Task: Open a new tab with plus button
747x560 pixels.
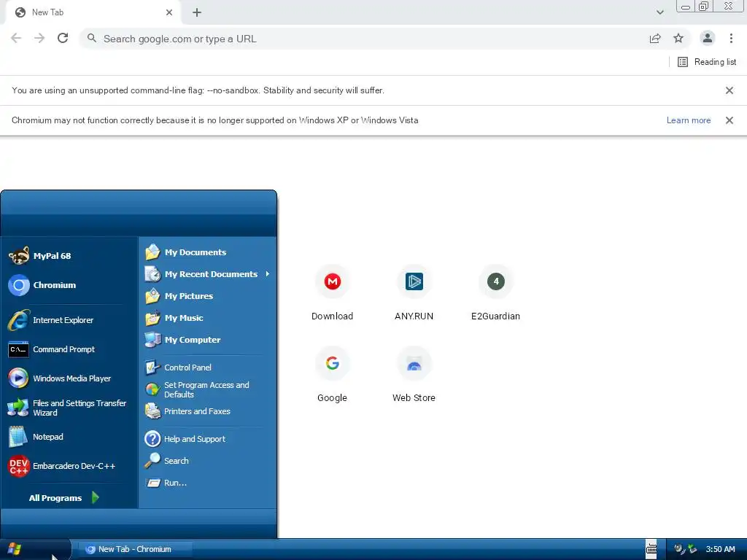Action: 197,12
